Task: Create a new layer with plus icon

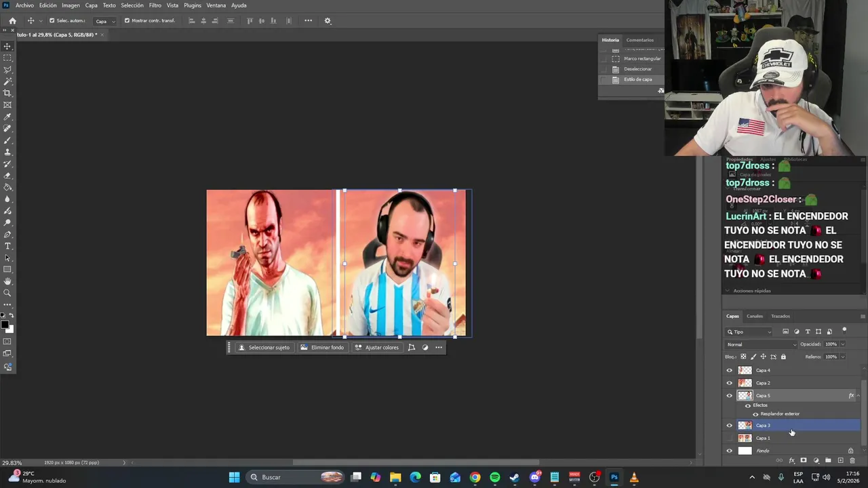Action: [840, 461]
